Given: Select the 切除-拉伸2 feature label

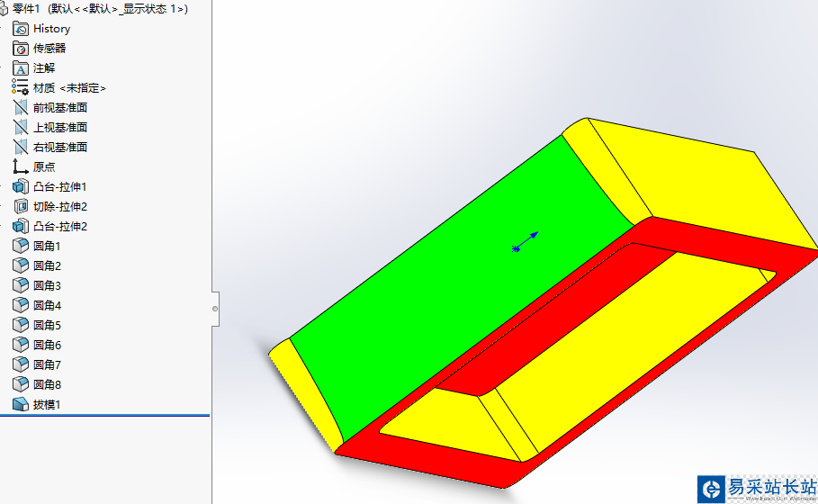Looking at the screenshot, I should 60,207.
